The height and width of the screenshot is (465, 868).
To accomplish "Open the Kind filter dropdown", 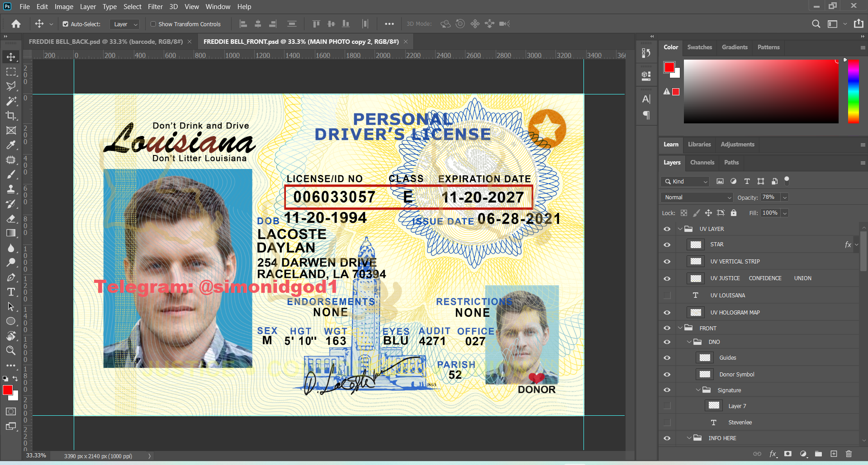I will click(x=686, y=181).
